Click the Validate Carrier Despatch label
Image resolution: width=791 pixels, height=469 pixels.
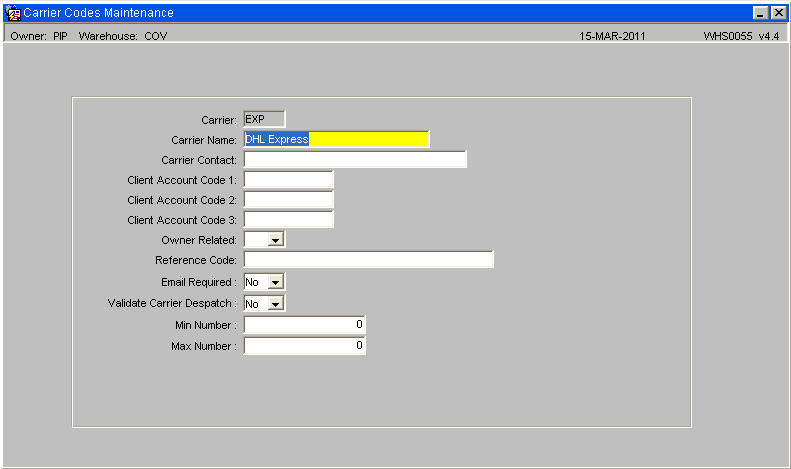coord(172,303)
